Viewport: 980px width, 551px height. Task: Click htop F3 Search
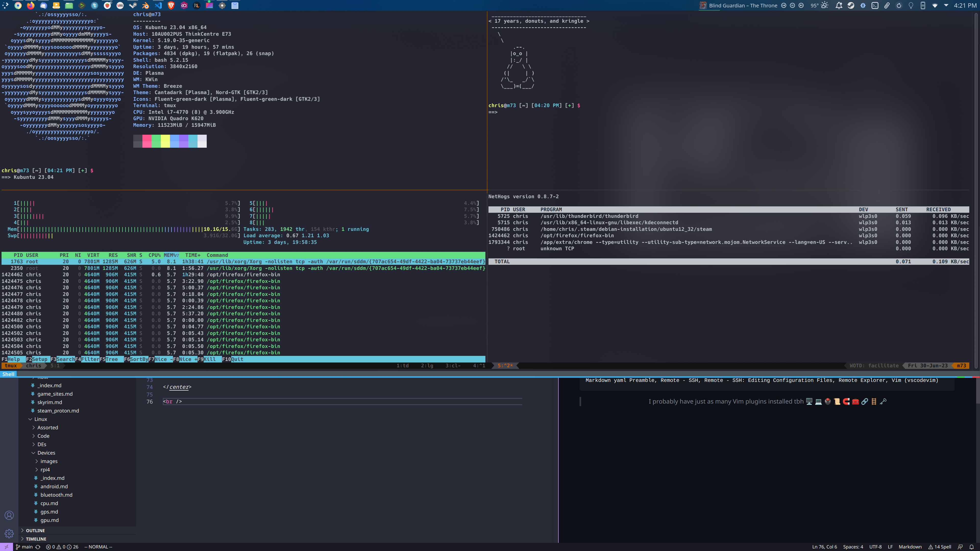point(63,359)
